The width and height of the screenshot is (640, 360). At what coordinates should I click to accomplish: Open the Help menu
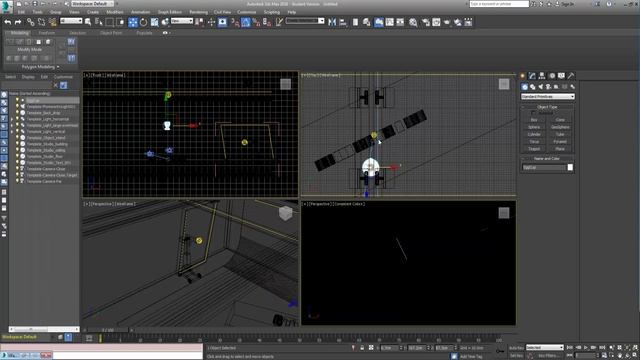pos(291,12)
